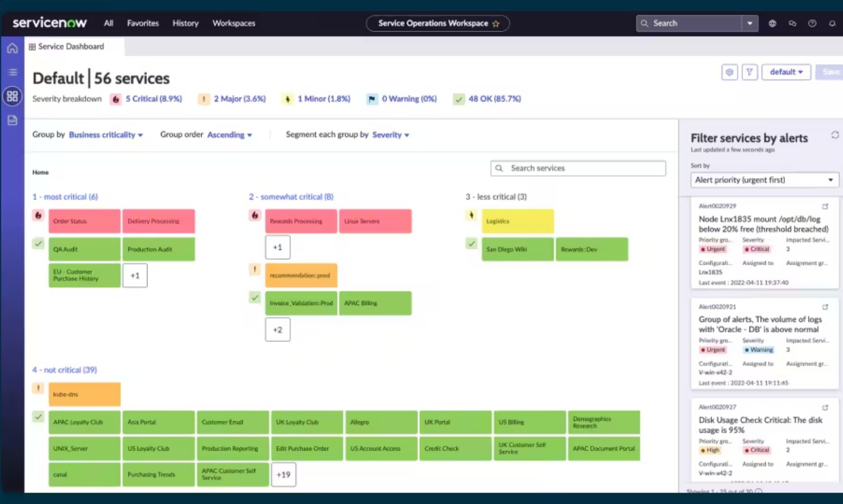Open the Alert priority sort dropdown
Image resolution: width=843 pixels, height=504 pixels.
[764, 180]
